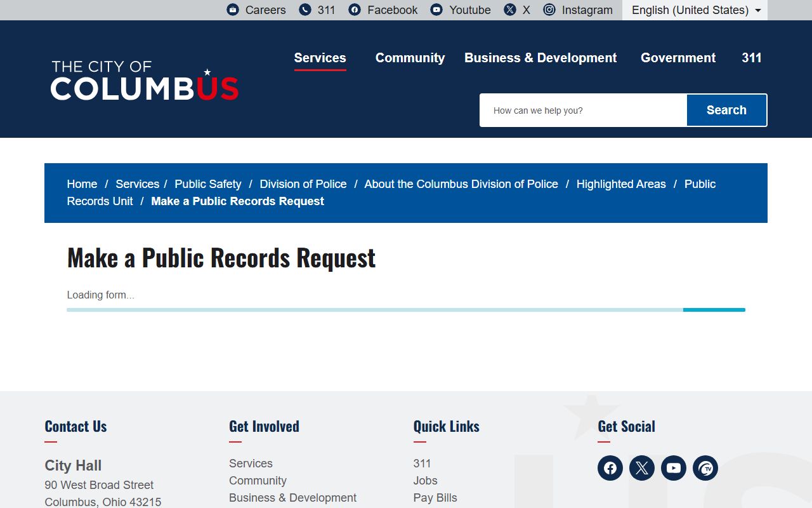
Task: Click the 'Make a Public Records Request' heading
Action: tap(221, 258)
